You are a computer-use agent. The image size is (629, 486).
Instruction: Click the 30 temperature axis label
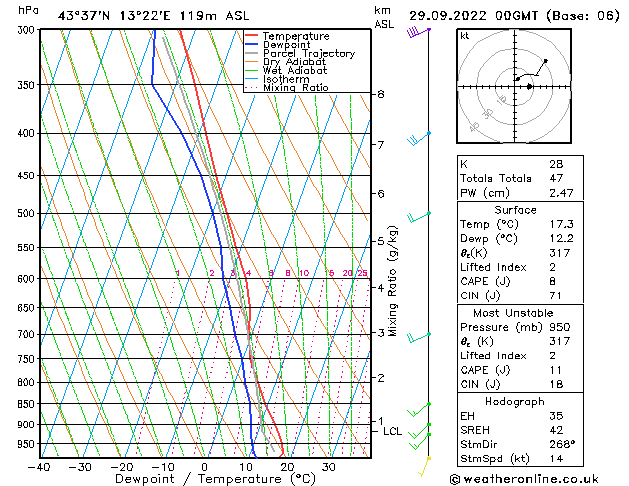click(x=329, y=467)
